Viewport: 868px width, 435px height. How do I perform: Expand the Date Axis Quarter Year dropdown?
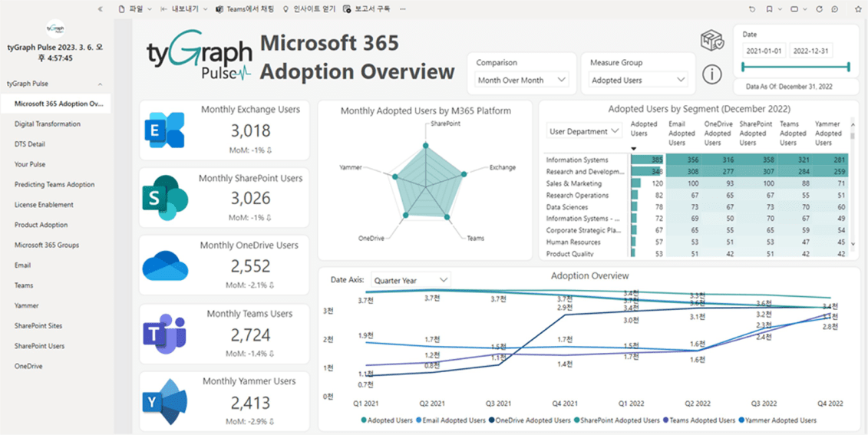[x=411, y=281]
